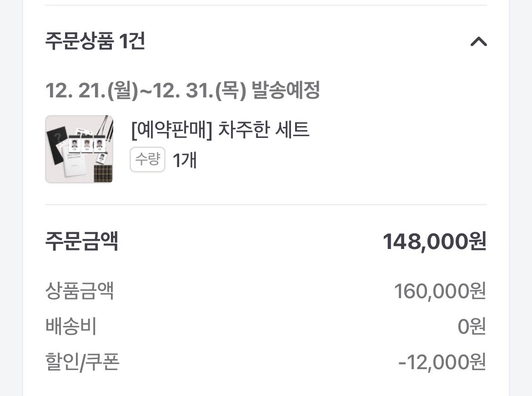The image size is (532, 396).
Task: Select the 1건 count in the heading
Action: click(132, 41)
